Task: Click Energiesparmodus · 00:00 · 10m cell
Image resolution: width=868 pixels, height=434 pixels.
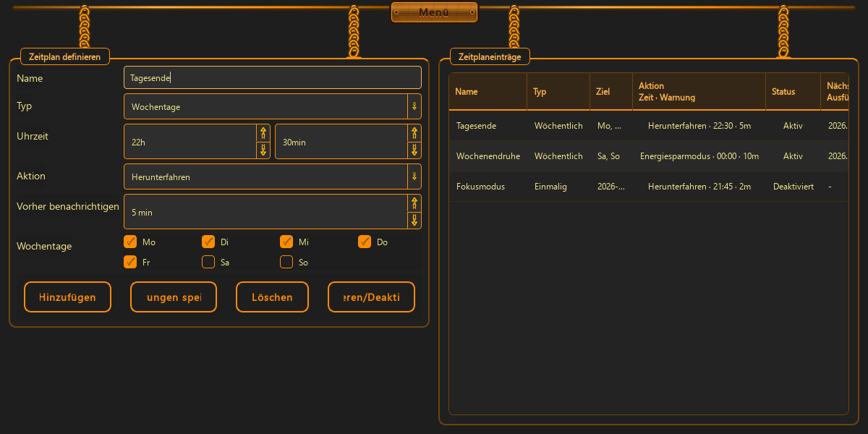Action: [x=699, y=156]
